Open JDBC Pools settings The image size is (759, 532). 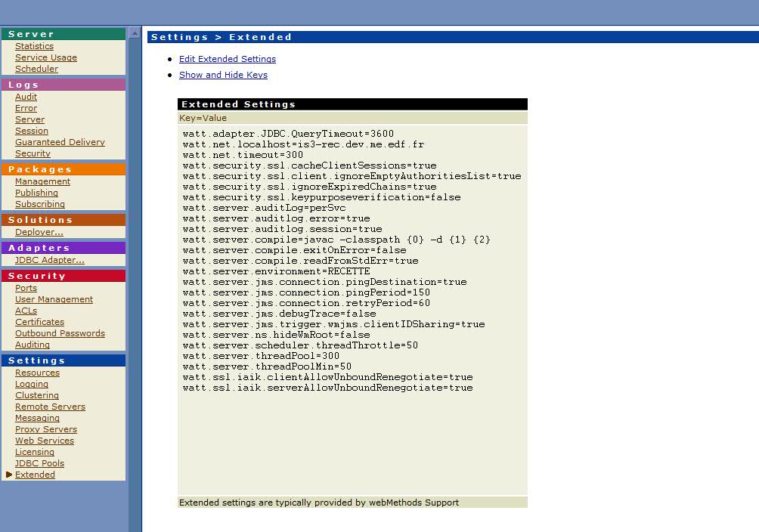(x=39, y=462)
